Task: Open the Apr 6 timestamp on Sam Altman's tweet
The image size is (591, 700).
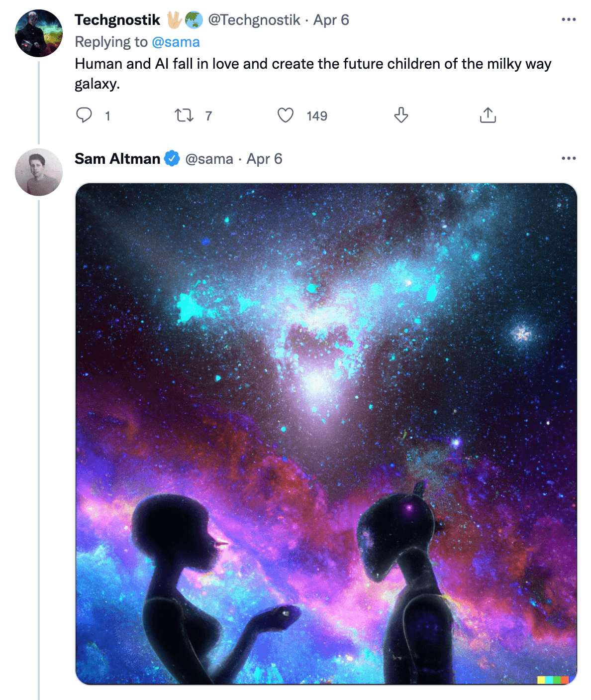Action: coord(264,159)
